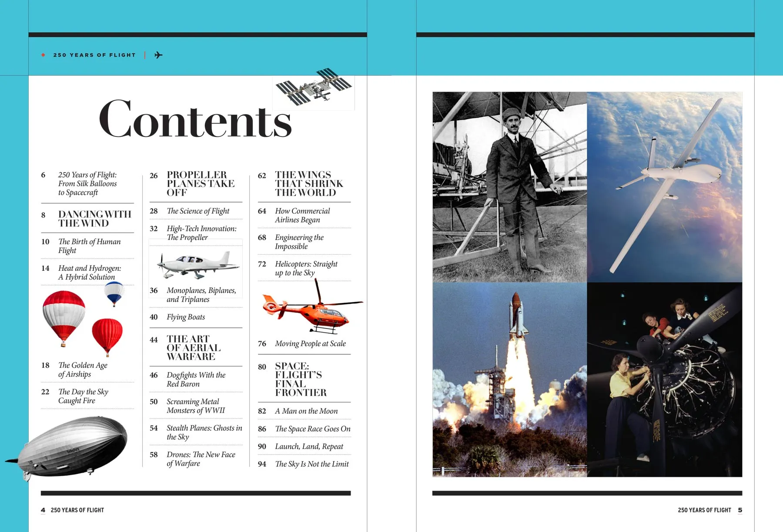This screenshot has height=532, width=783.
Task: Open 'A Man on the Moon' entry
Action: pyautogui.click(x=306, y=411)
